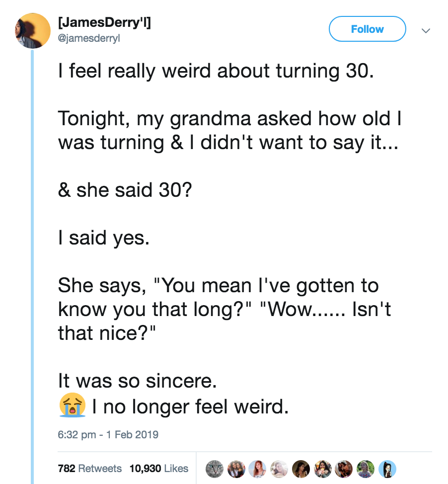The height and width of the screenshot is (484, 448).
Task: View the 782 Retweets list
Action: (x=89, y=468)
